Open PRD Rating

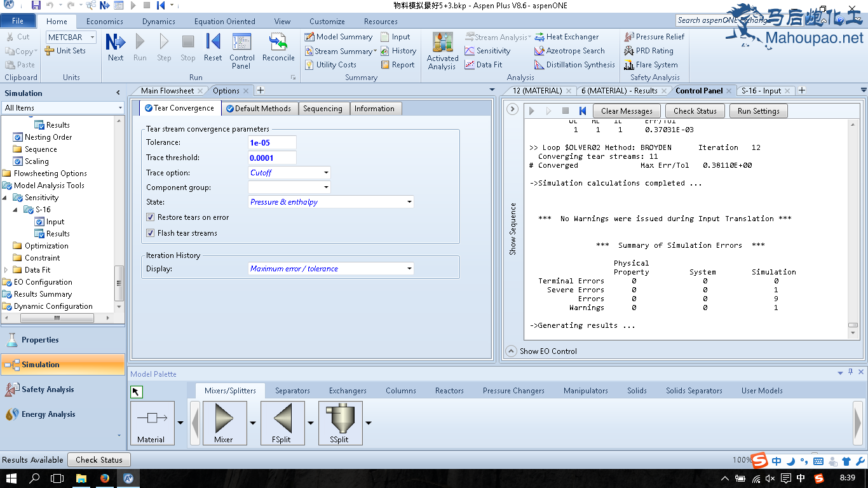tap(648, 51)
